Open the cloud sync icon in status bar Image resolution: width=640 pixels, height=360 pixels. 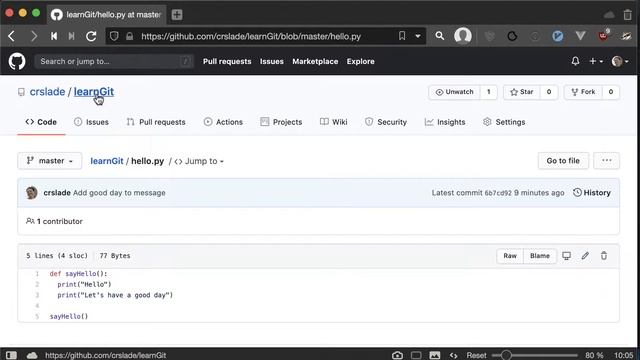(x=32, y=355)
